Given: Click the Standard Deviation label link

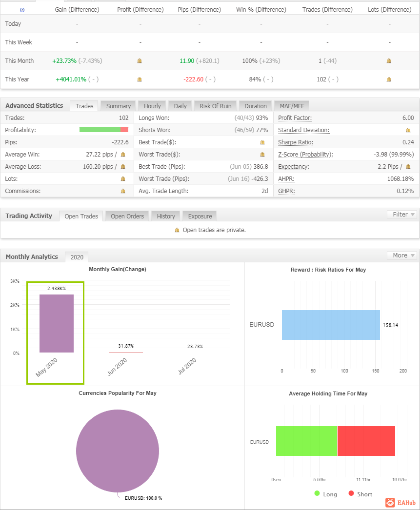Looking at the screenshot, I should coord(303,130).
